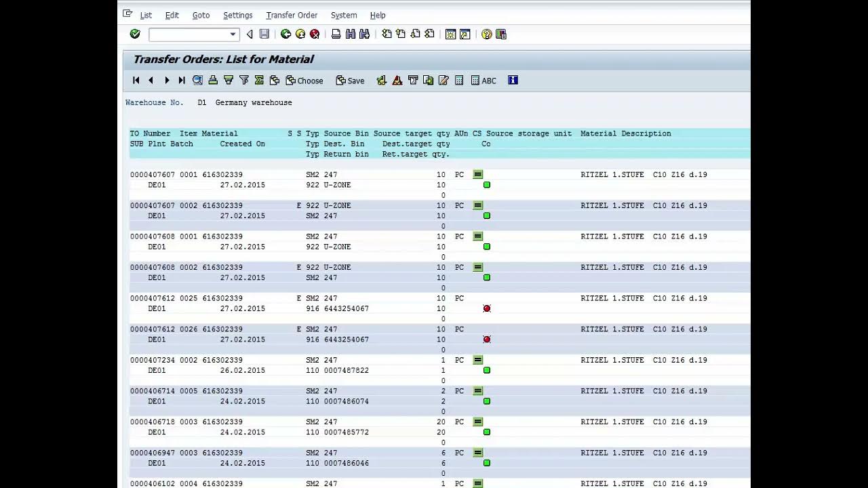868x488 pixels.
Task: Click the TO Number column header
Action: point(150,134)
